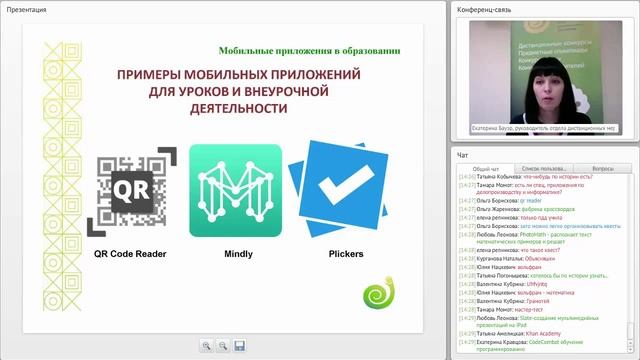Select Ольга Жаренкова's фабрика кроссвордов message
Image resolution: width=640 pixels, height=360 pixels.
(517, 209)
